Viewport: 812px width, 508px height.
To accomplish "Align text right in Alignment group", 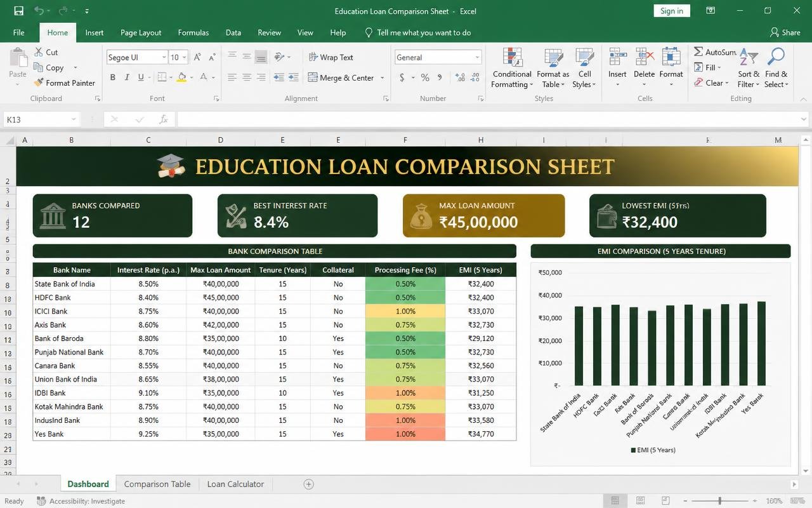I will click(x=261, y=77).
